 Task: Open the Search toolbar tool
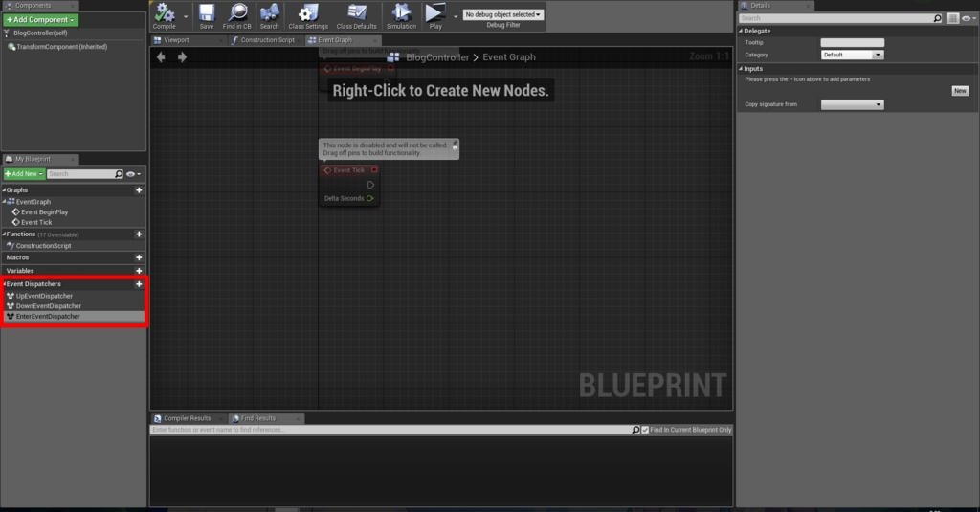point(269,16)
